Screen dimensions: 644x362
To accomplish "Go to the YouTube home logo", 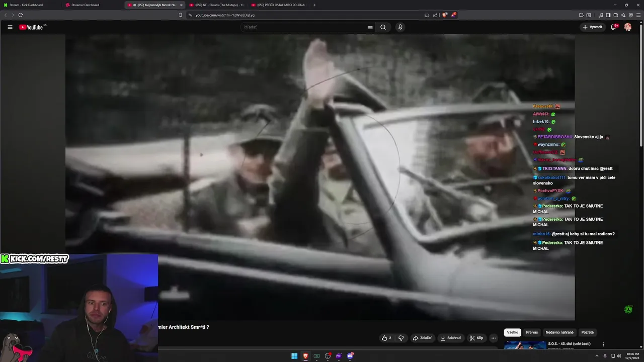I will point(31,27).
